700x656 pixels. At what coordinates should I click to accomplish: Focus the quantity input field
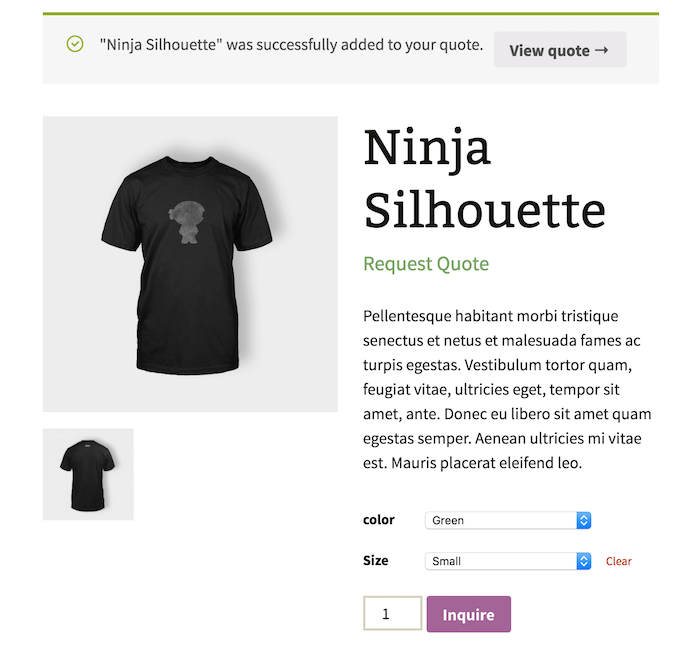pos(392,614)
